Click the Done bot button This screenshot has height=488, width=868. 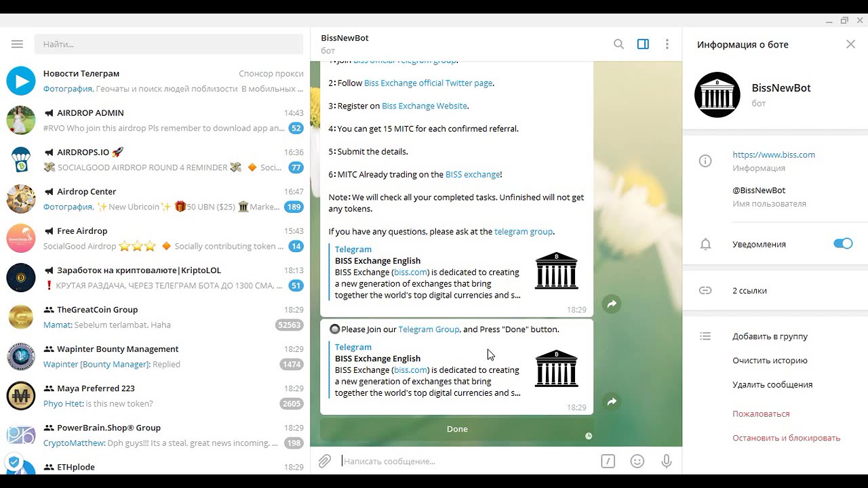[457, 429]
